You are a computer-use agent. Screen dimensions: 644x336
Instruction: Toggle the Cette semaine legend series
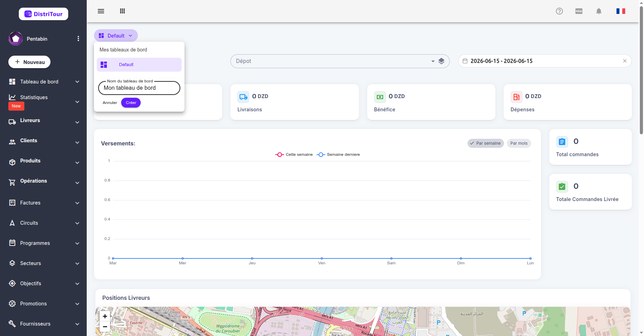point(294,154)
